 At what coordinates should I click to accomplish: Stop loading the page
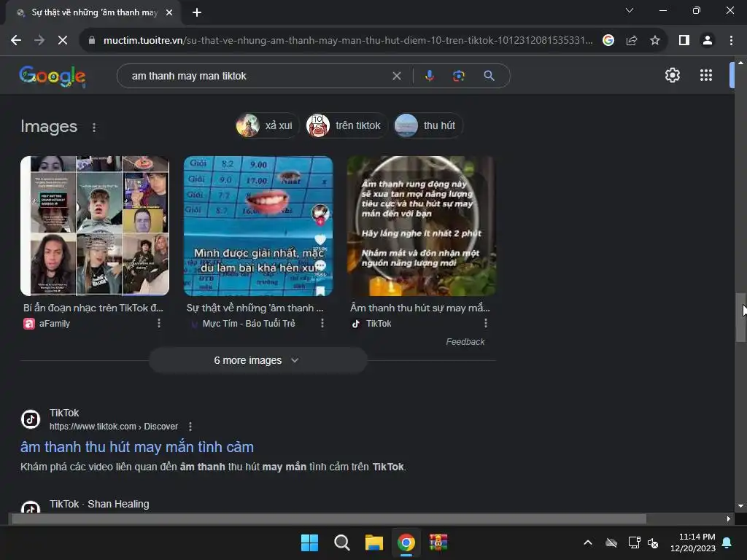pos(63,41)
